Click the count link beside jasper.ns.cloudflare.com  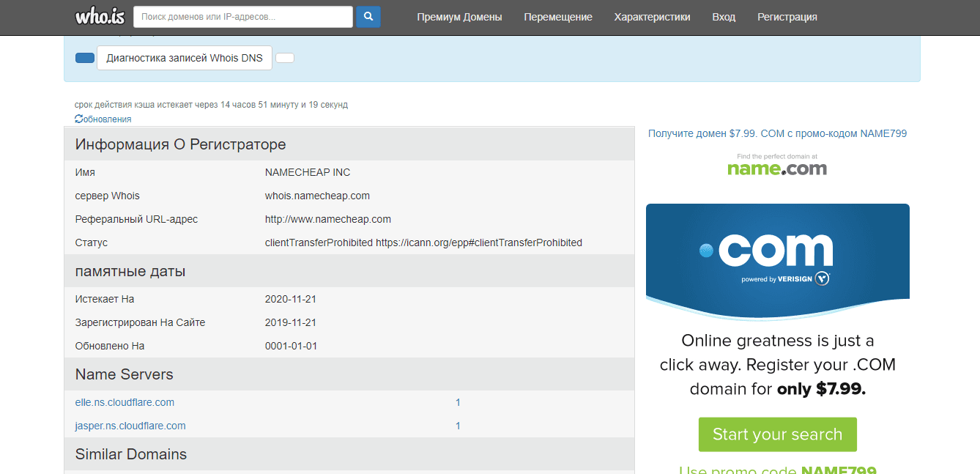pyautogui.click(x=458, y=426)
